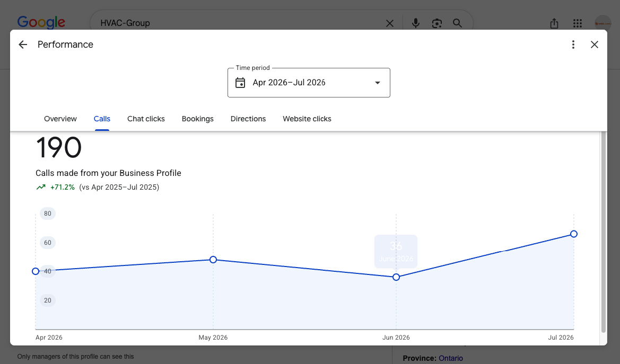
Task: Click 'Only managers of this profile' notice
Action: (x=75, y=357)
